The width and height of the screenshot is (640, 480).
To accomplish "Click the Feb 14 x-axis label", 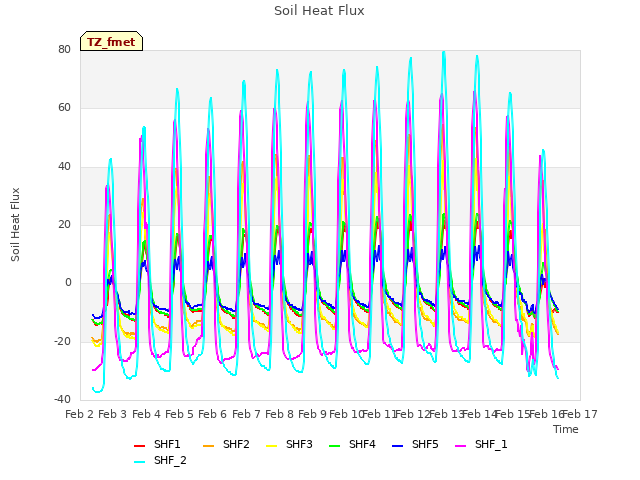I will click(479, 414).
